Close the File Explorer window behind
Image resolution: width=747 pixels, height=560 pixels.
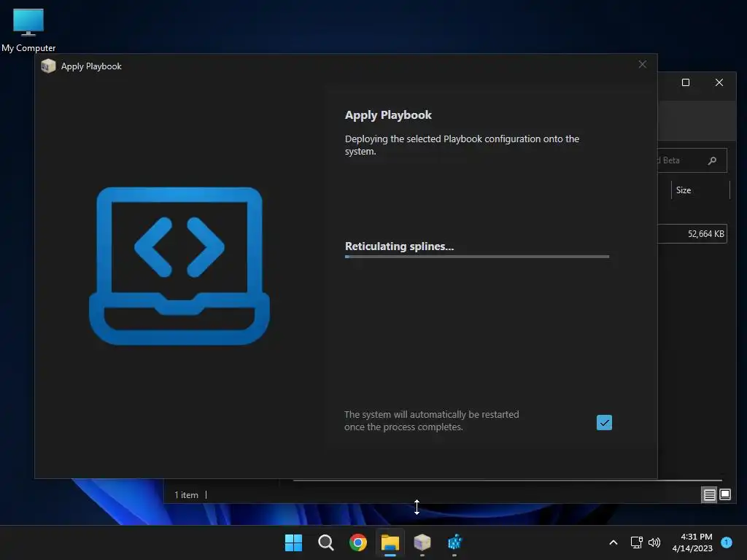click(719, 82)
